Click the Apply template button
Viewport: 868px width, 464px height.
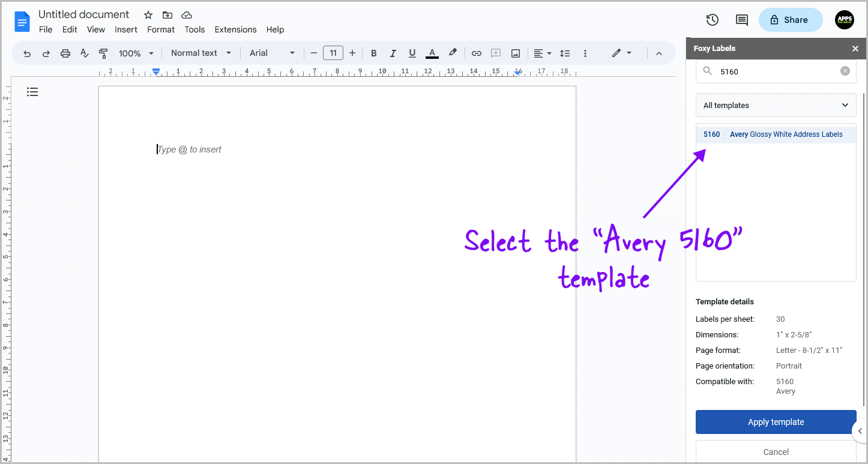point(776,422)
